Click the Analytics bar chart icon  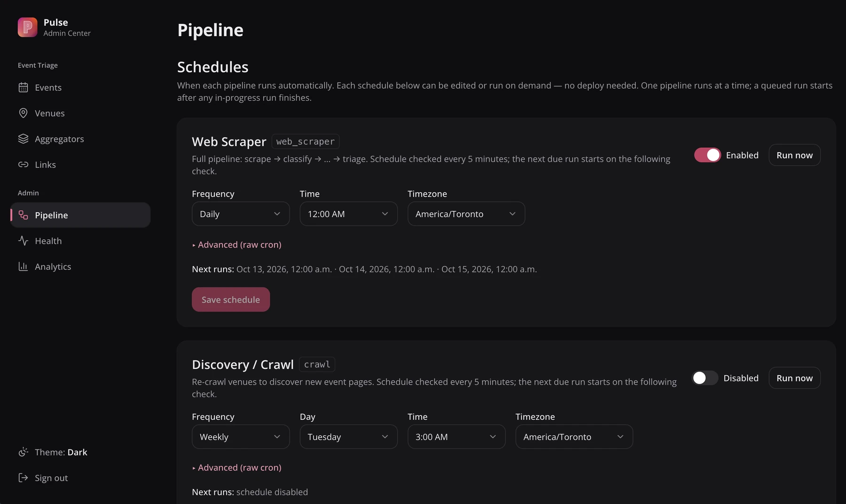pyautogui.click(x=23, y=266)
